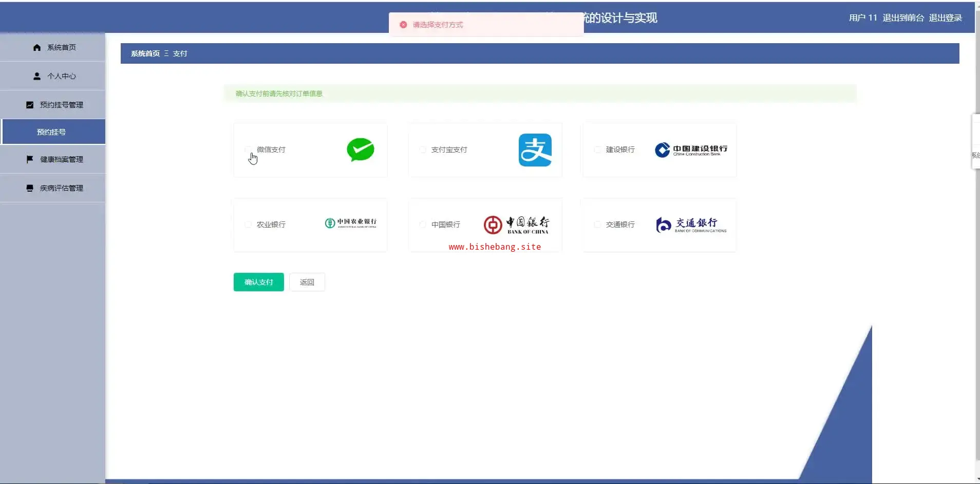Screen dimensions: 980x484
Task: Select the 微信支付 radio button
Action: coord(248,150)
